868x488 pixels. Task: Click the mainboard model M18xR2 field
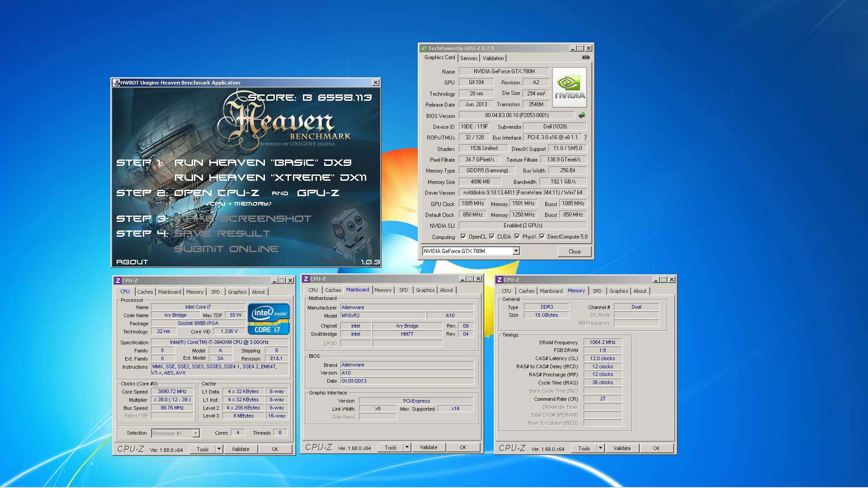[382, 316]
